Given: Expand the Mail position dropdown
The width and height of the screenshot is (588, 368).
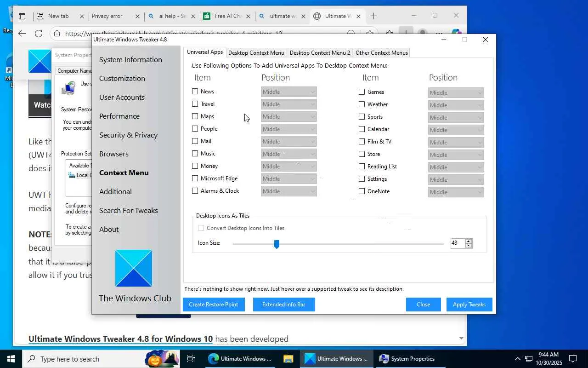Looking at the screenshot, I should (288, 142).
